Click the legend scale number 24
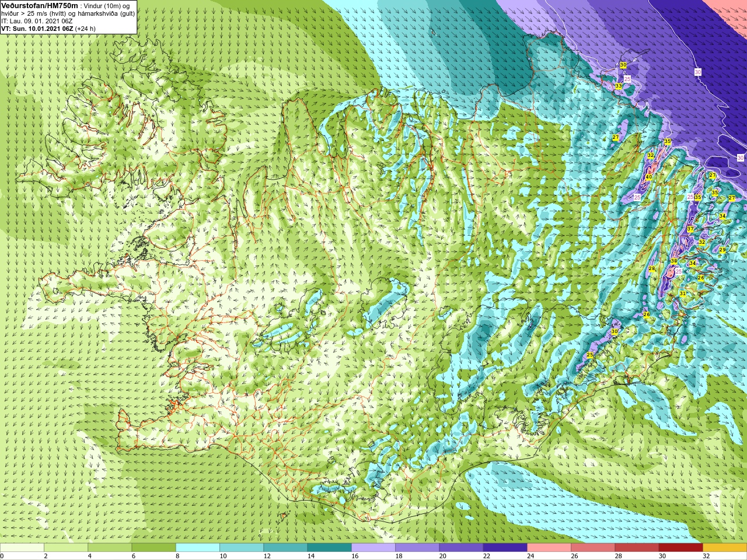The width and height of the screenshot is (747, 560). (x=531, y=556)
